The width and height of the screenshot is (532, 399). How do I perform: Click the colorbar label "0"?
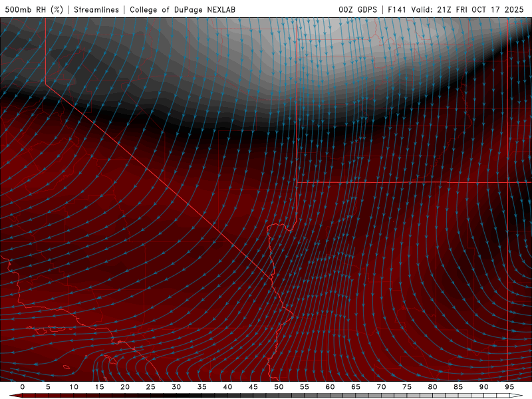[x=23, y=387]
